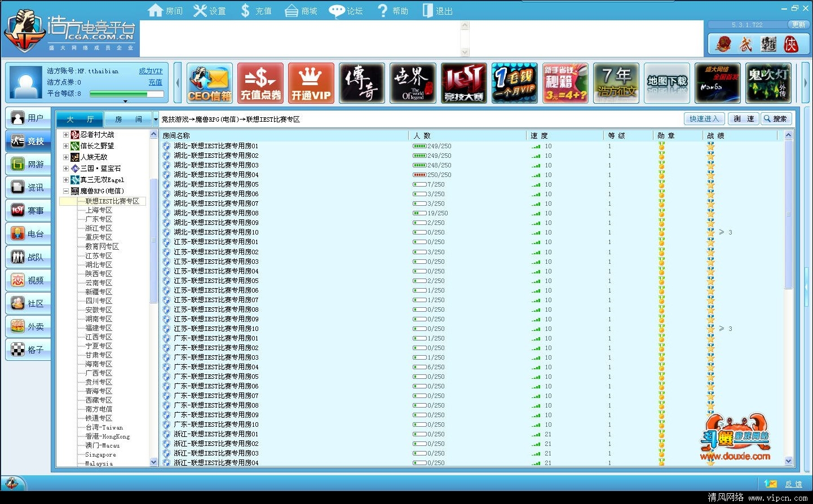Select 格子 in left sidebar
Screen dimensions: 813x504
point(28,350)
